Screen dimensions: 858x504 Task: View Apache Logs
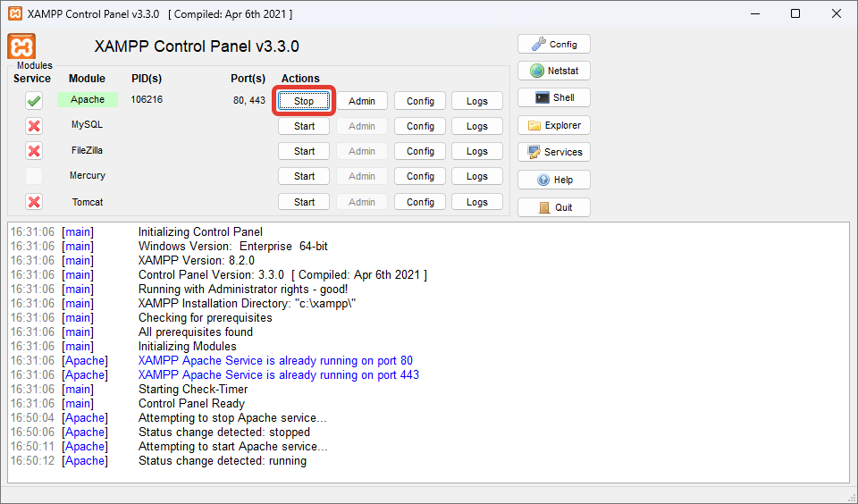477,101
